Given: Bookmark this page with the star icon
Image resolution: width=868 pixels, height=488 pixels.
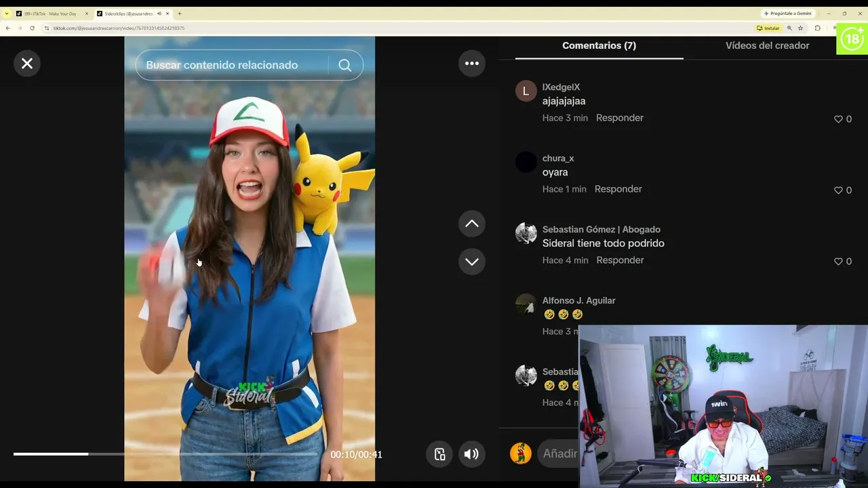Looking at the screenshot, I should (801, 28).
